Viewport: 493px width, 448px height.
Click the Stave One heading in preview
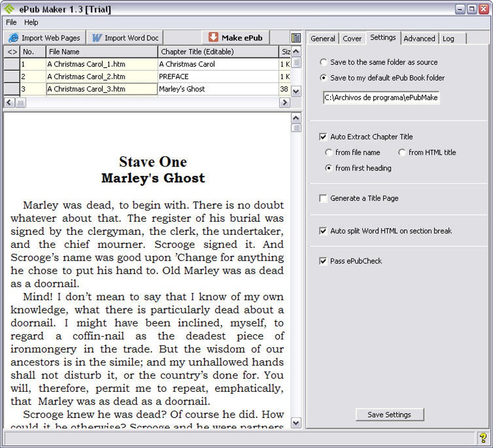tap(153, 162)
